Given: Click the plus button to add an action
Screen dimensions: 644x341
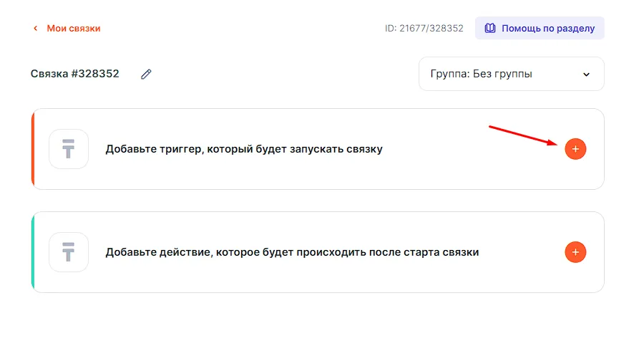Looking at the screenshot, I should coord(575,252).
